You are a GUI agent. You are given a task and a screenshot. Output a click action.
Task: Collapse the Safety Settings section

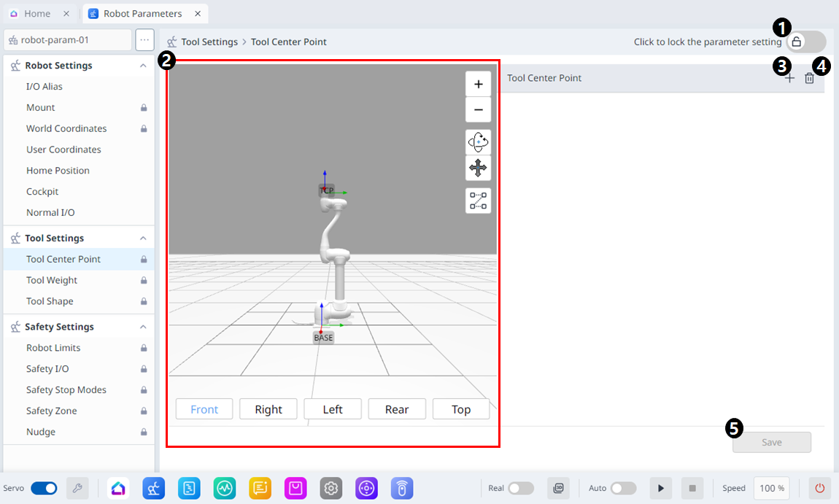[x=143, y=327]
